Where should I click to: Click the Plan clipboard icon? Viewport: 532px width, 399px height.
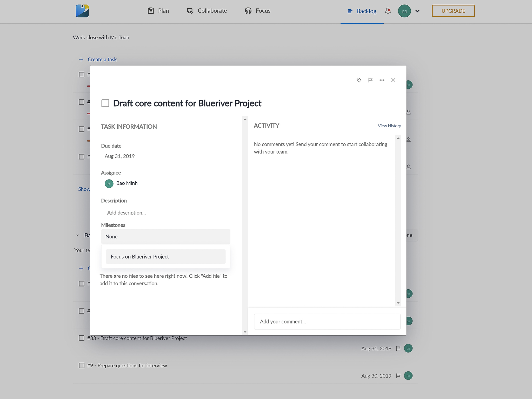coord(151,11)
